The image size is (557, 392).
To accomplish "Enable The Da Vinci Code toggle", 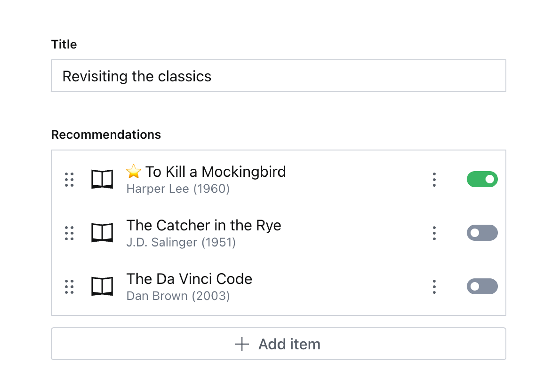I will click(482, 286).
